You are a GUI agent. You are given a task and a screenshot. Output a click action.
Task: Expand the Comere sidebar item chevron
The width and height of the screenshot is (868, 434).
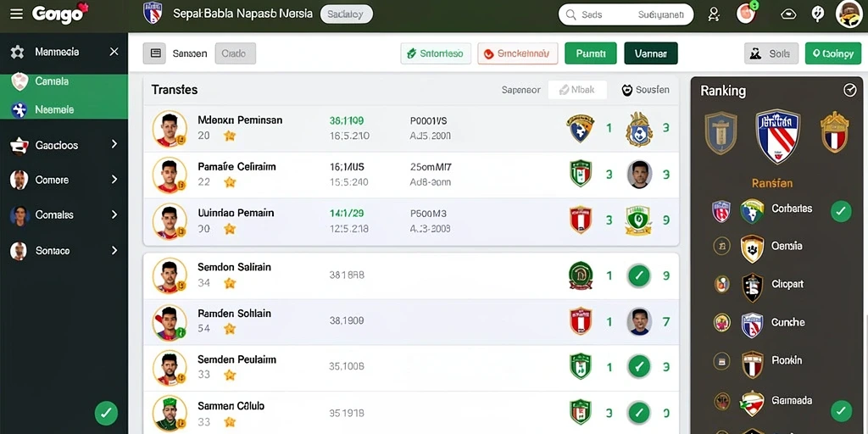(x=114, y=180)
